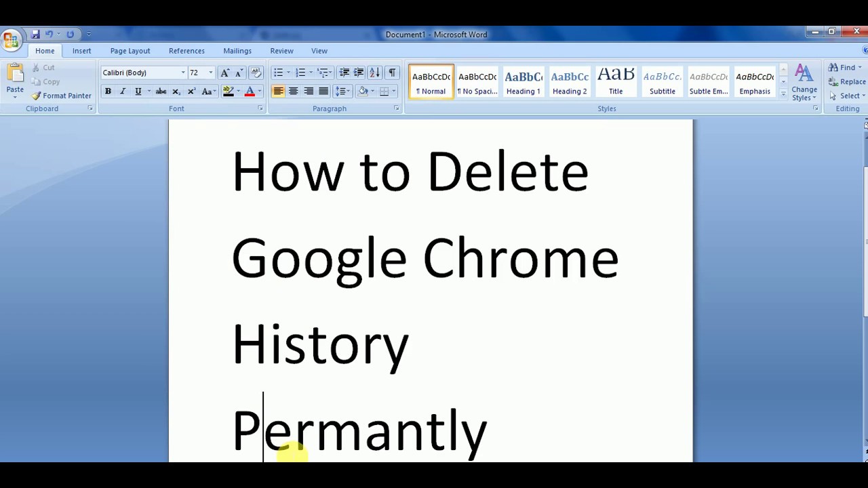This screenshot has height=488, width=868.
Task: Click the Cut button
Action: pyautogui.click(x=43, y=68)
